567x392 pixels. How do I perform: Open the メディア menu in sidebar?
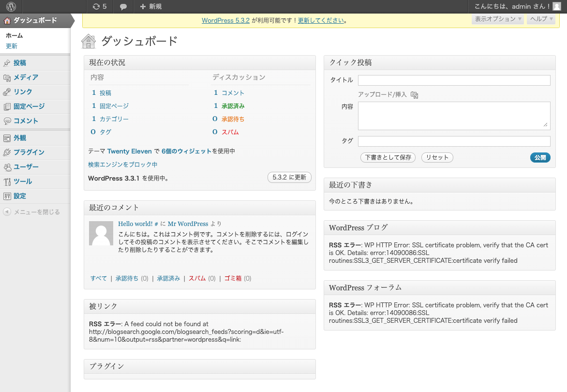tap(26, 77)
